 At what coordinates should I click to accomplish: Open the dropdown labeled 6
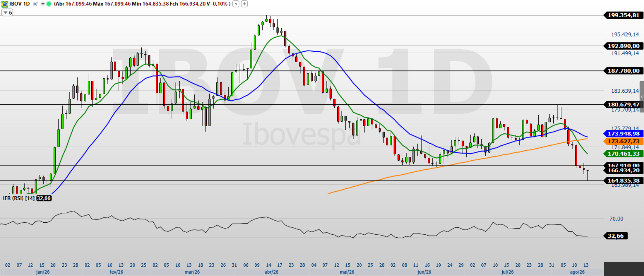7,13
